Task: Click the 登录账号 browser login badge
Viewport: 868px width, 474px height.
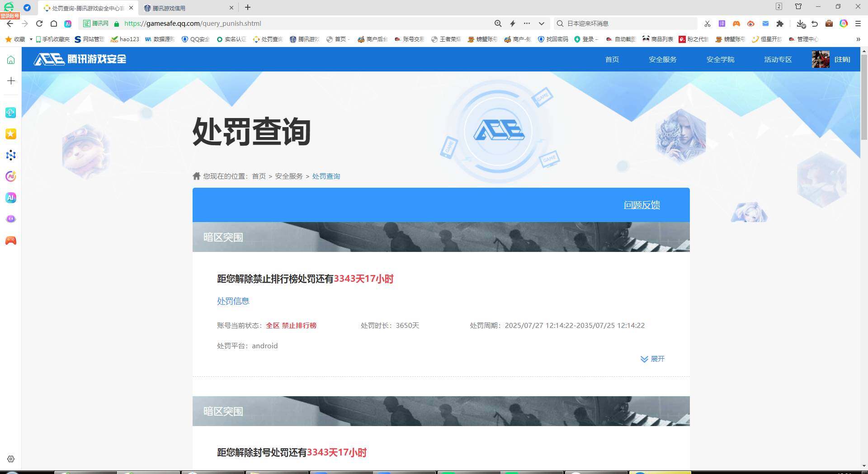Action: pos(9,16)
